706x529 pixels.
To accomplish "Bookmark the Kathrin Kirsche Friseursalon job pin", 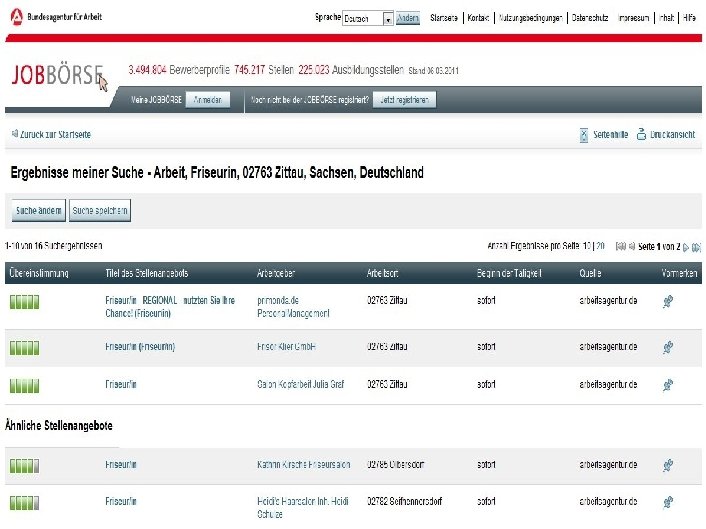I will coord(668,465).
